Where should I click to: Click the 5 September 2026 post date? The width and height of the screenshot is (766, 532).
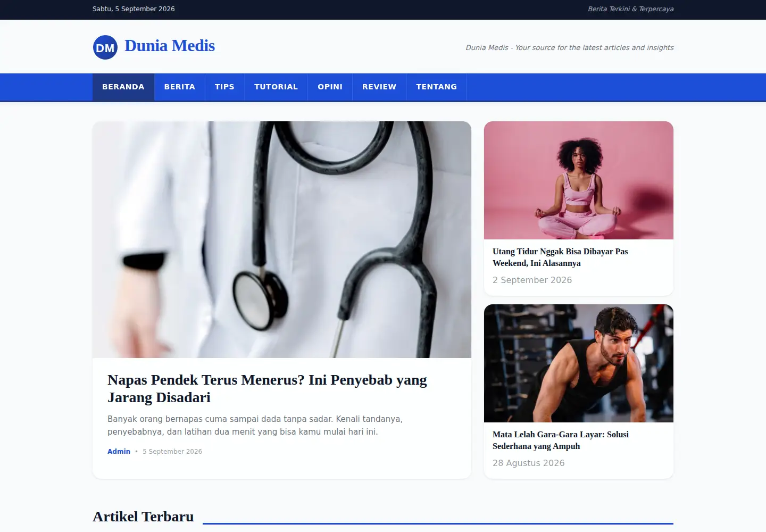[172, 451]
